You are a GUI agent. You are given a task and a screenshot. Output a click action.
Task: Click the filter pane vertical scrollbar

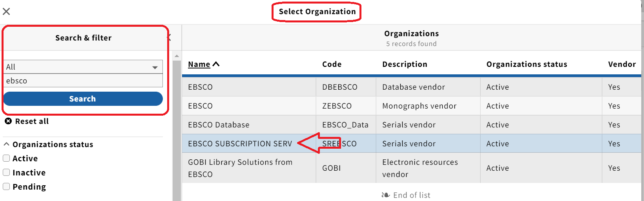click(177, 131)
